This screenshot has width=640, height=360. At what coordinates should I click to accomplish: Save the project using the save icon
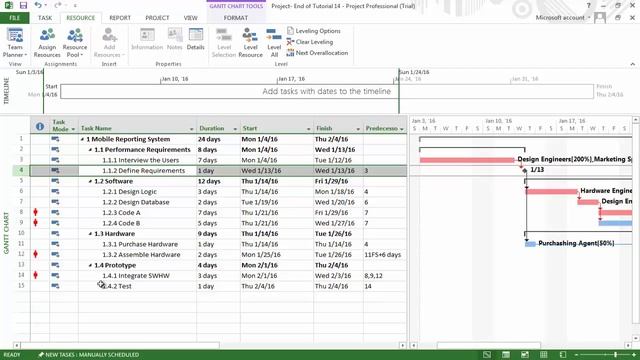pyautogui.click(x=23, y=6)
